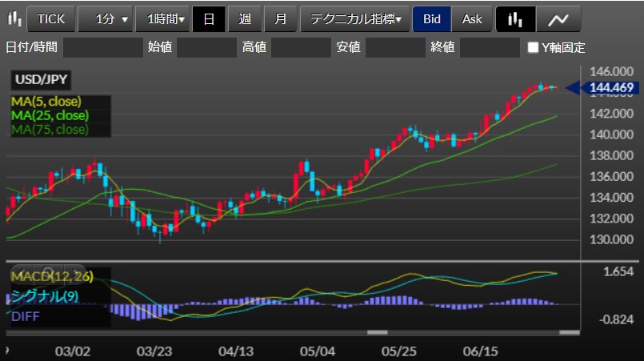Screen dimensions: 644x361
Task: Focus the 始値 open price field
Action: tap(206, 48)
